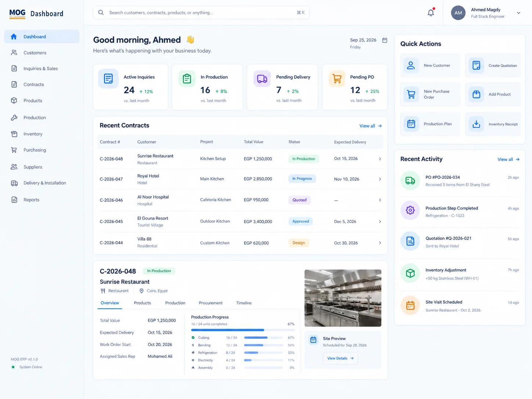The width and height of the screenshot is (532, 399).
Task: Click the Approved status badge
Action: [x=301, y=222]
